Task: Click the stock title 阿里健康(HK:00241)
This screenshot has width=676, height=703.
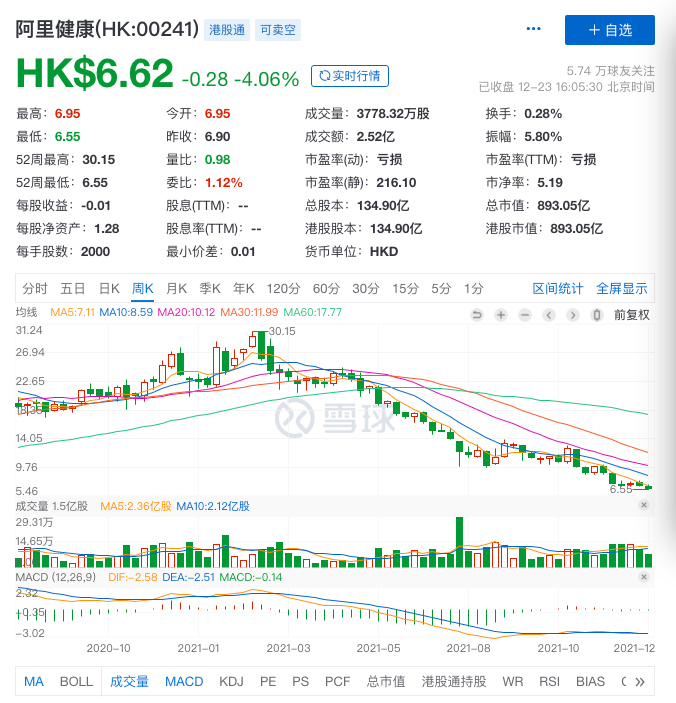Action: pyautogui.click(x=107, y=30)
